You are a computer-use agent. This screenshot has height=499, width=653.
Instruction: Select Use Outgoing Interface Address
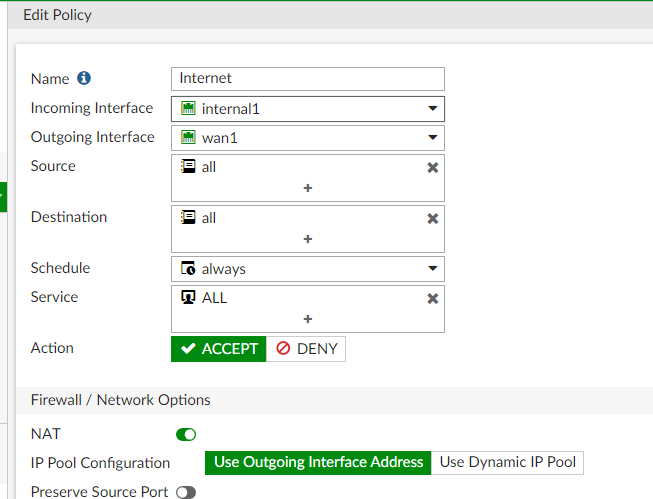(x=318, y=462)
